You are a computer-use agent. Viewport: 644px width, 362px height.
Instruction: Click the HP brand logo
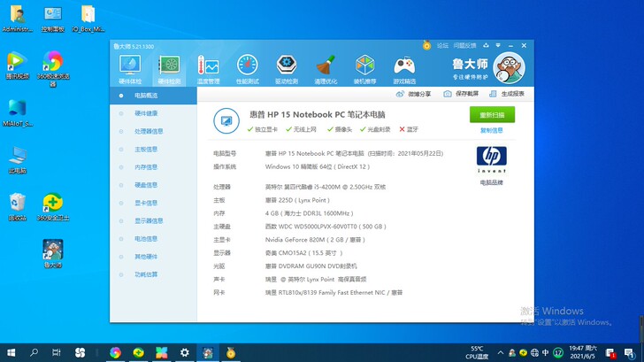(492, 159)
